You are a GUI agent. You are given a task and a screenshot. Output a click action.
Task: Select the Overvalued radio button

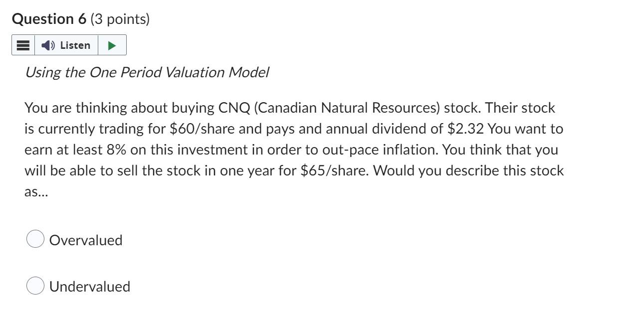tap(35, 239)
